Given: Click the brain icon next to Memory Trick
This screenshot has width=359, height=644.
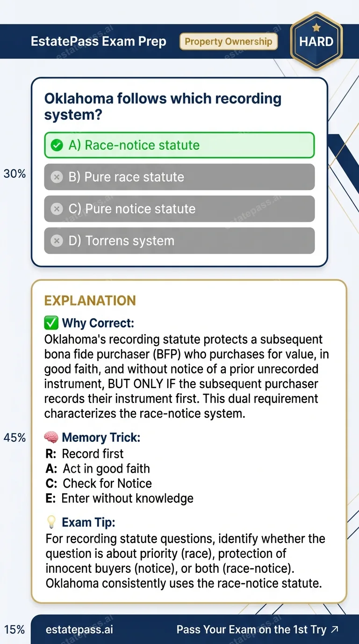Looking at the screenshot, I should pos(51,437).
